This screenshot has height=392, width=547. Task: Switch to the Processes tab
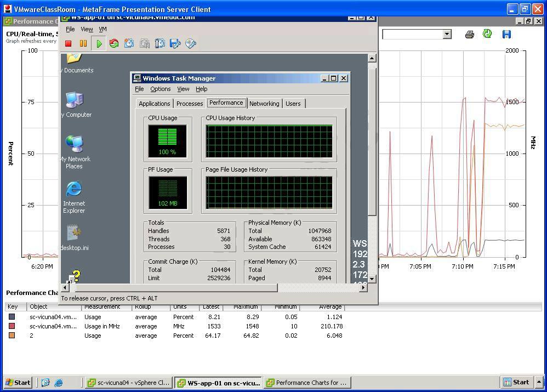(x=190, y=104)
